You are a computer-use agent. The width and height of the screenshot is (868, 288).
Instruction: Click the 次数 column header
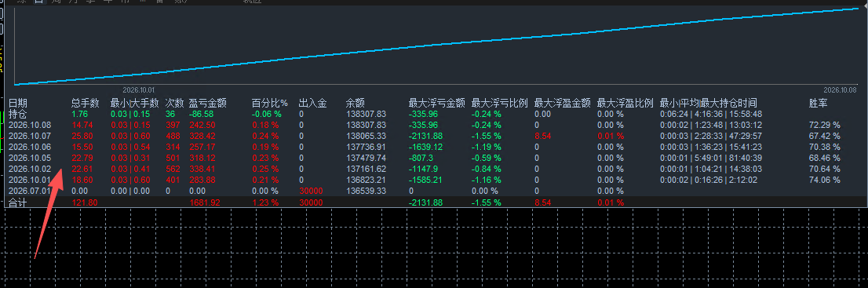(x=174, y=103)
